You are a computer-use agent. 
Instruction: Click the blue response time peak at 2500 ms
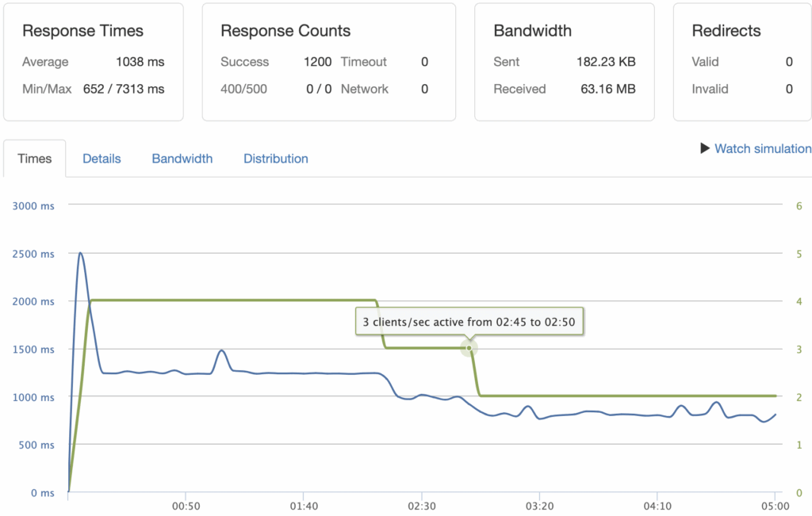(x=80, y=254)
